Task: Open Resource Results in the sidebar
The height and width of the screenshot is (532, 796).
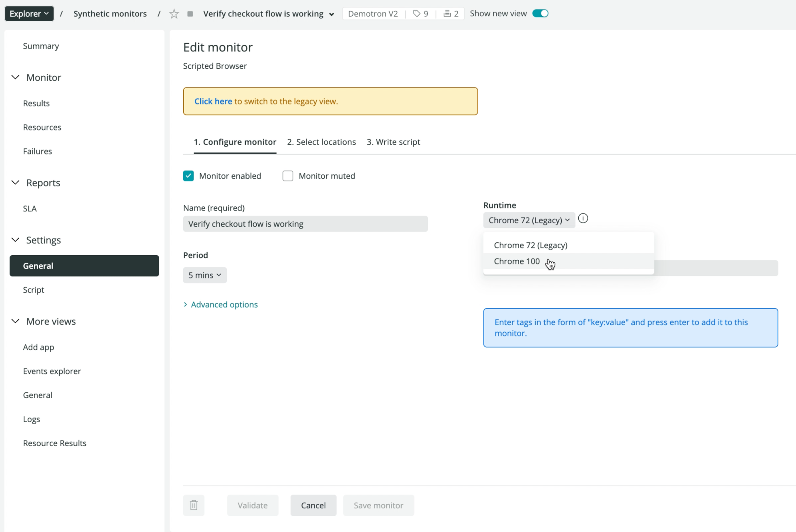Action: click(x=54, y=443)
